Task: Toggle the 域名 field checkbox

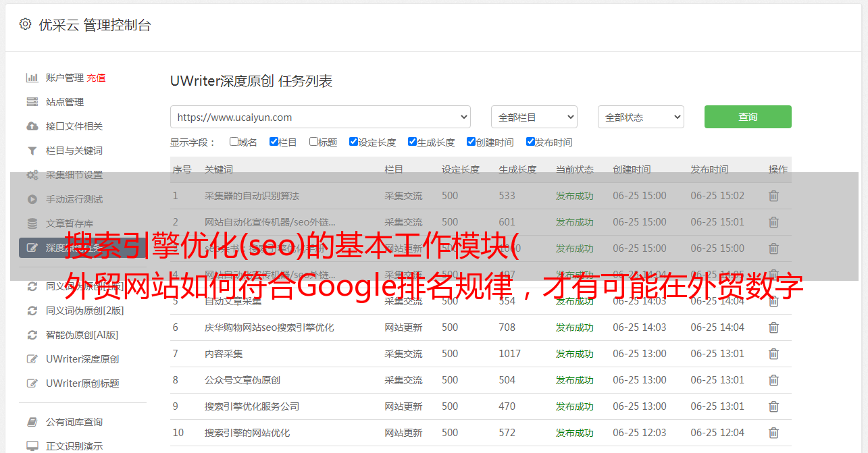Action: click(x=234, y=142)
